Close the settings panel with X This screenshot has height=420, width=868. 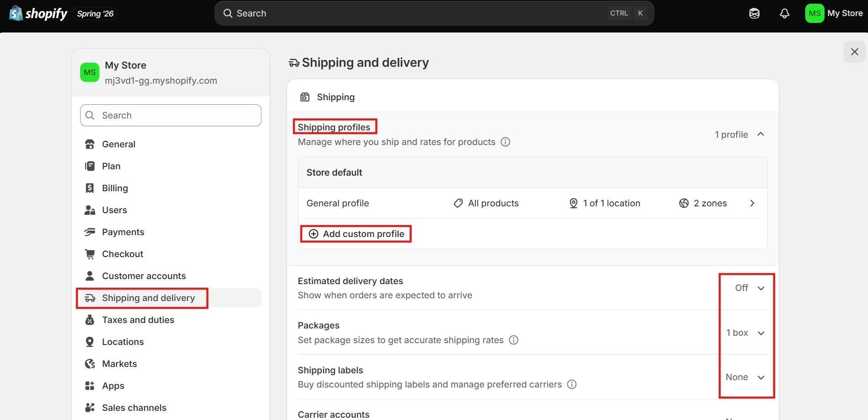(854, 52)
